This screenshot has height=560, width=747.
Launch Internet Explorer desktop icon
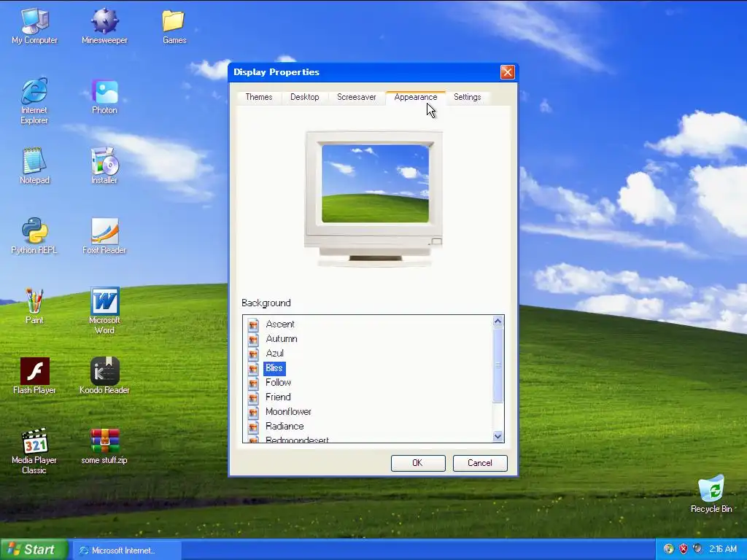34,101
